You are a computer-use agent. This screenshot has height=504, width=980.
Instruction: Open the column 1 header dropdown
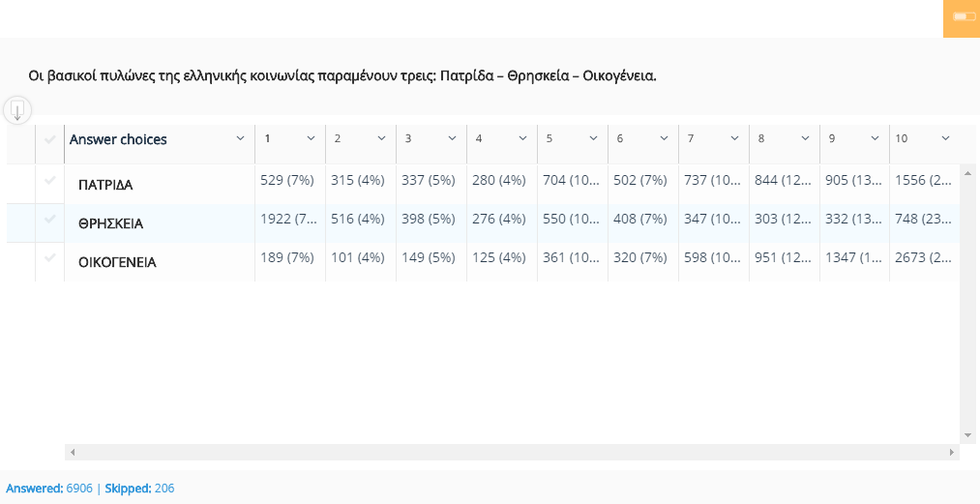(x=311, y=139)
